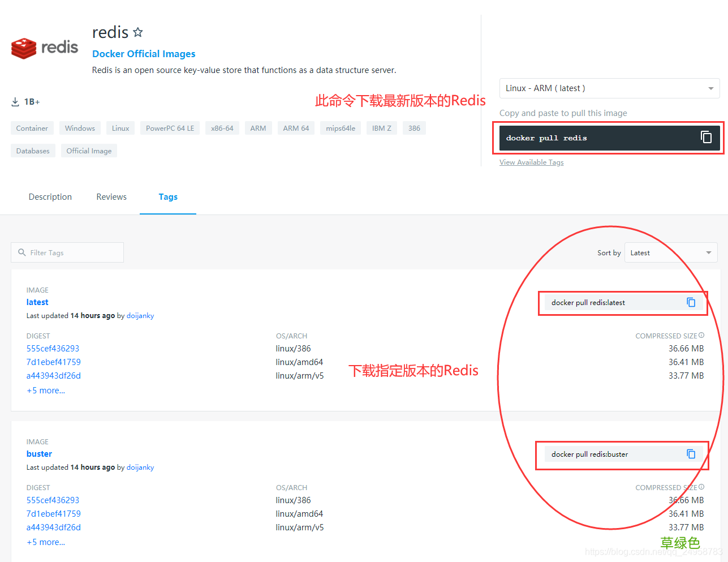Expand +5 more under latest image
728x562 pixels.
click(46, 391)
